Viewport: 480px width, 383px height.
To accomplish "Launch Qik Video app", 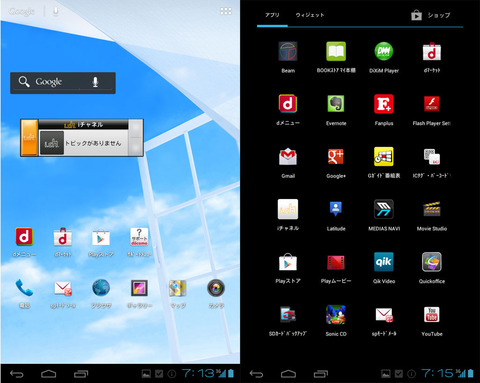I will coord(384,262).
